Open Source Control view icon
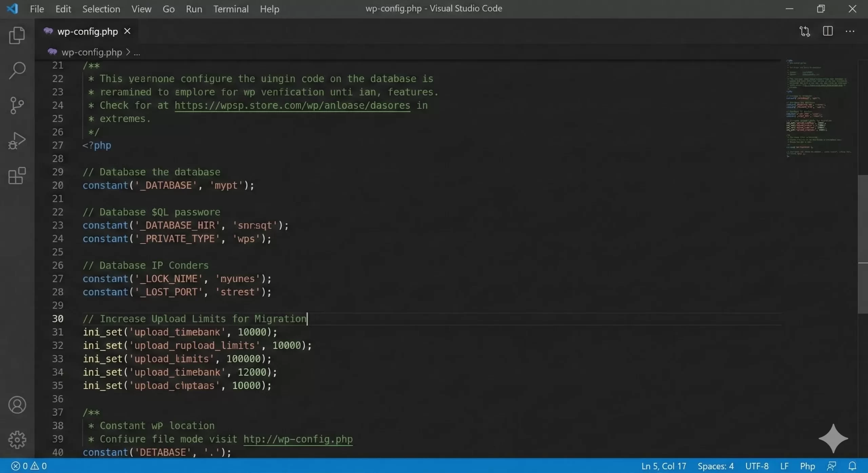 [x=17, y=105]
